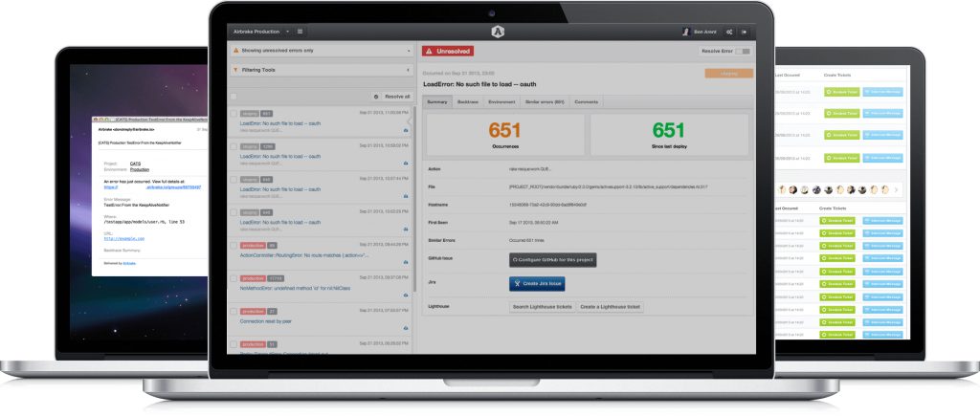Viewport: 980px width, 416px height.
Task: Click the sign-out arrow icon in header
Action: tap(744, 32)
